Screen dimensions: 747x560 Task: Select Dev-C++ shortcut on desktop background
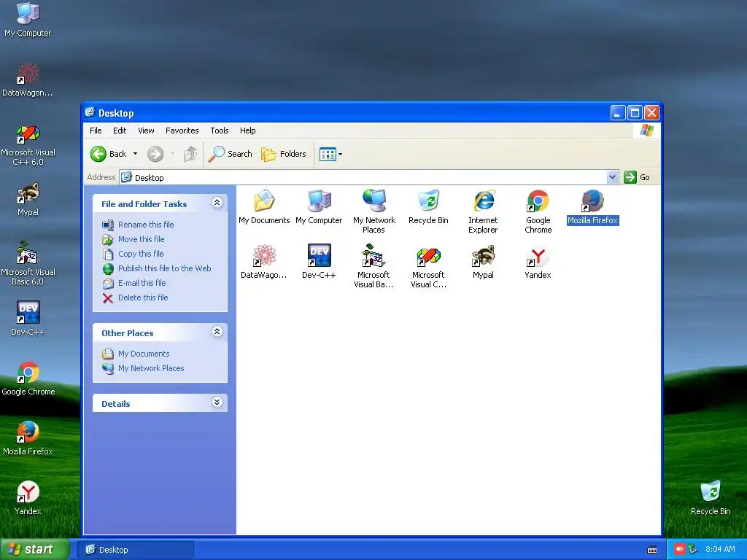pyautogui.click(x=28, y=319)
